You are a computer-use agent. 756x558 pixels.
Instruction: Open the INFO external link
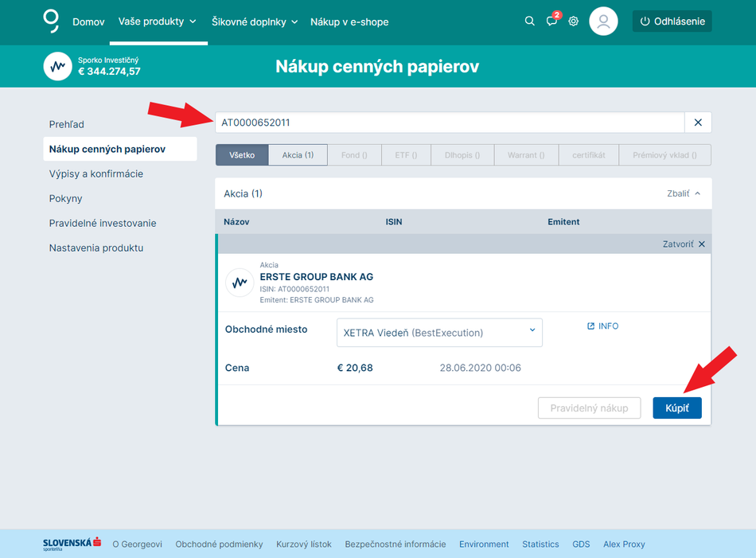[602, 326]
